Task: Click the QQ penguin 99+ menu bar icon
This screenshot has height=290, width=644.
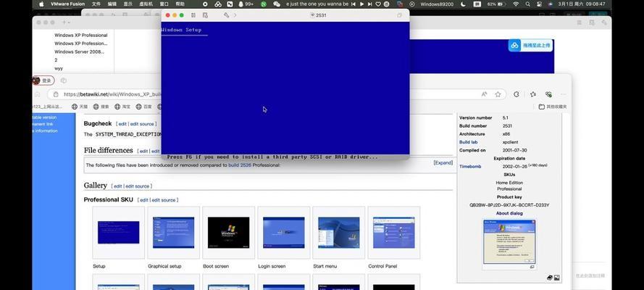Action: pos(246,4)
